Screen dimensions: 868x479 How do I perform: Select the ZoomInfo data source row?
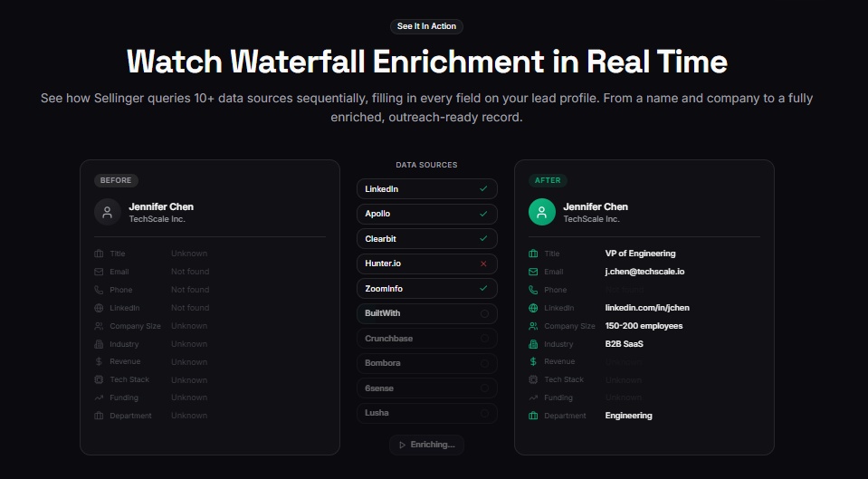pyautogui.click(x=427, y=289)
